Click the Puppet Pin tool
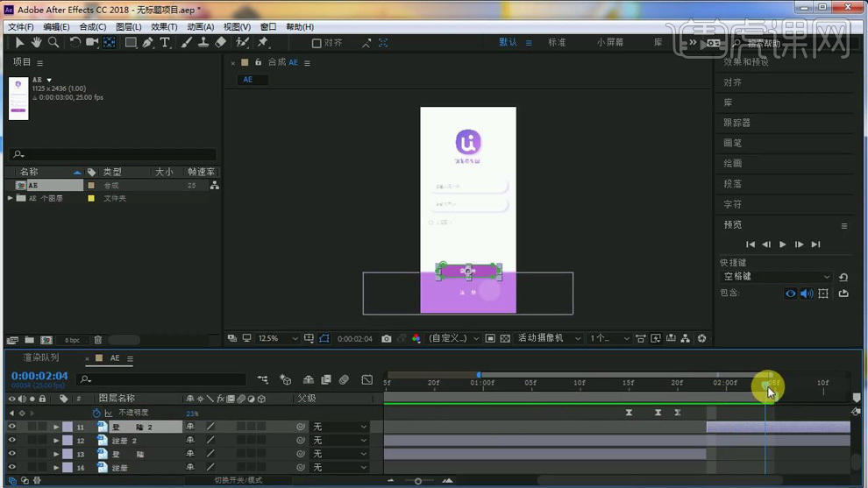868x488 pixels. (x=262, y=42)
